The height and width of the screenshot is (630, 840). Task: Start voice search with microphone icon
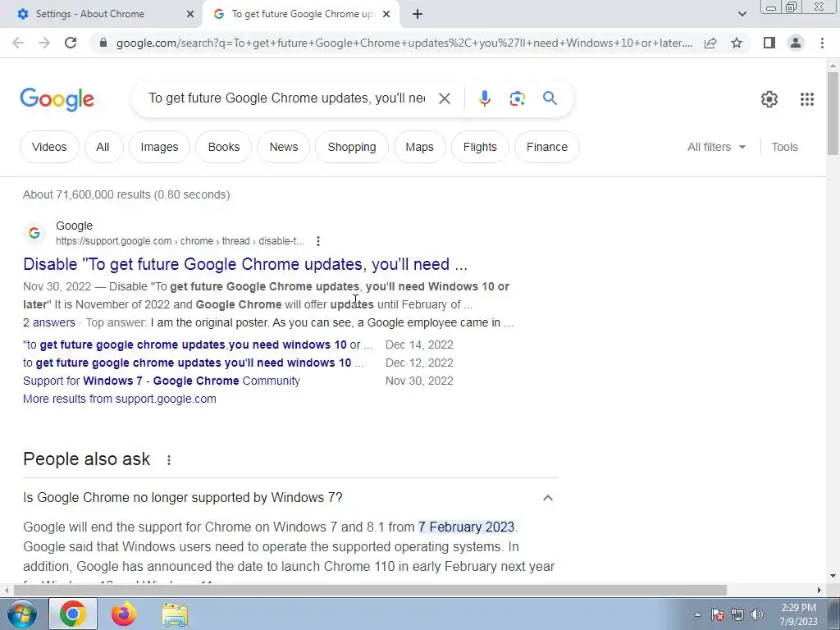coord(484,98)
